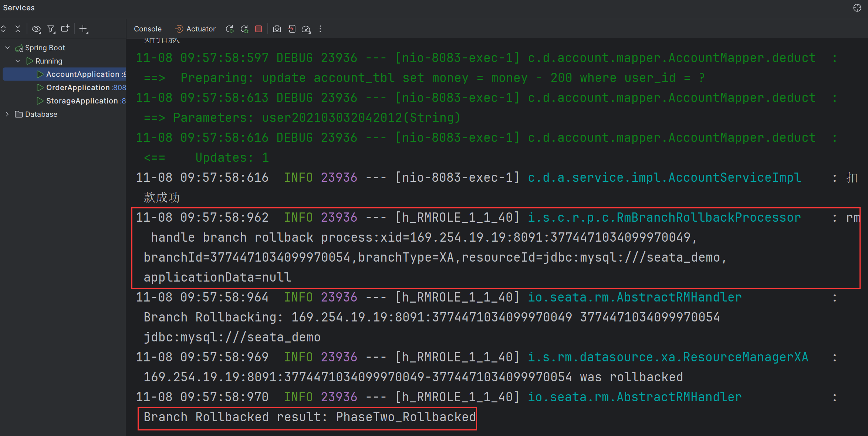Click the Expand All arrows icon
Screen dimensions: 868x436
pyautogui.click(x=4, y=29)
